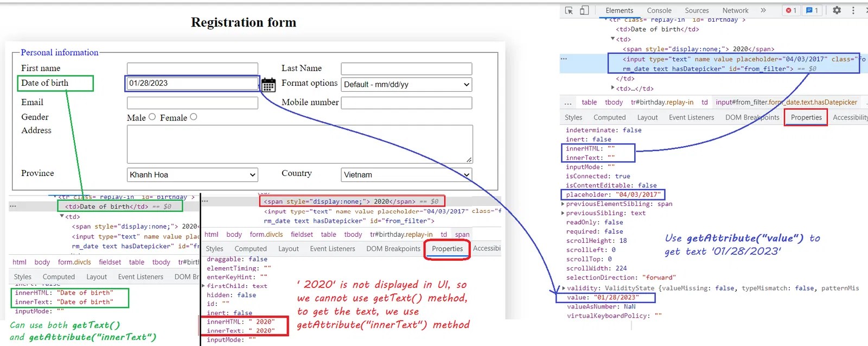
Task: Show more DevTools tabs via double chevron
Action: pyautogui.click(x=763, y=10)
